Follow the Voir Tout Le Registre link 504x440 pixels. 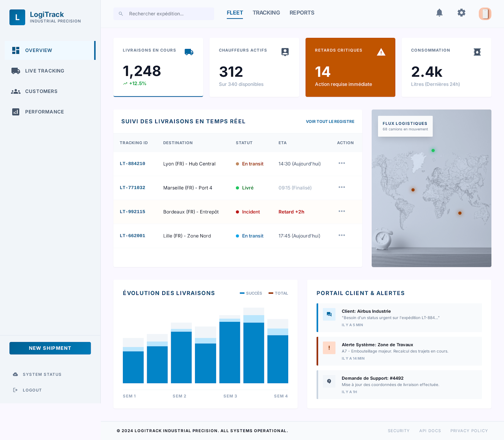(330, 122)
